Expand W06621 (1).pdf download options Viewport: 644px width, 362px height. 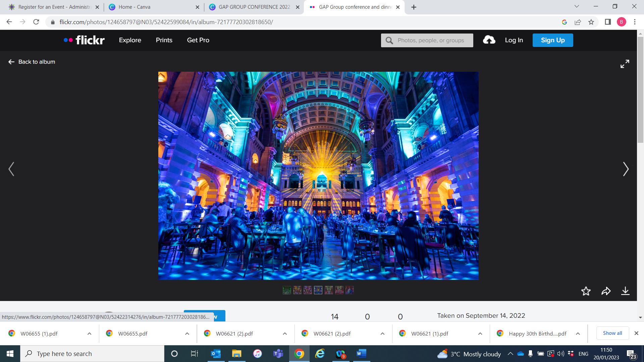tap(480, 334)
